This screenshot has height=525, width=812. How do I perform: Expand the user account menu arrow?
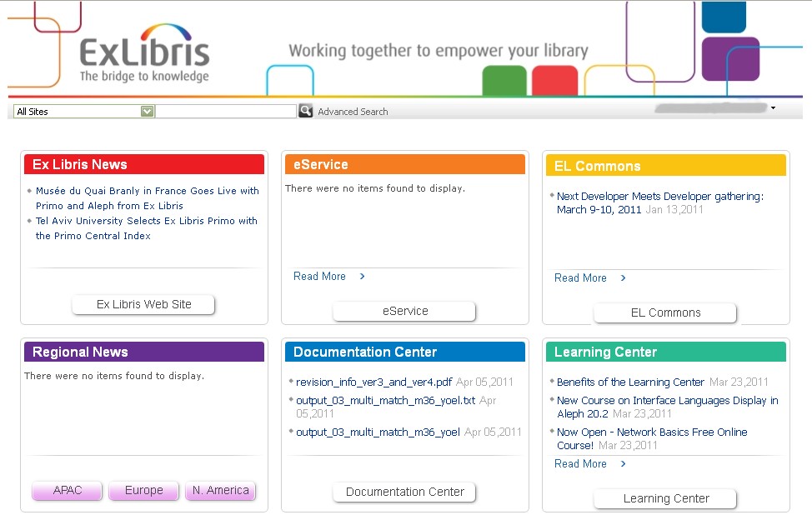tap(773, 108)
